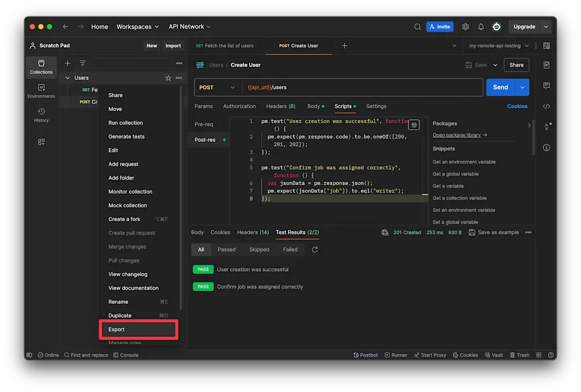
Task: Filter test results to show Failed only
Action: 290,249
